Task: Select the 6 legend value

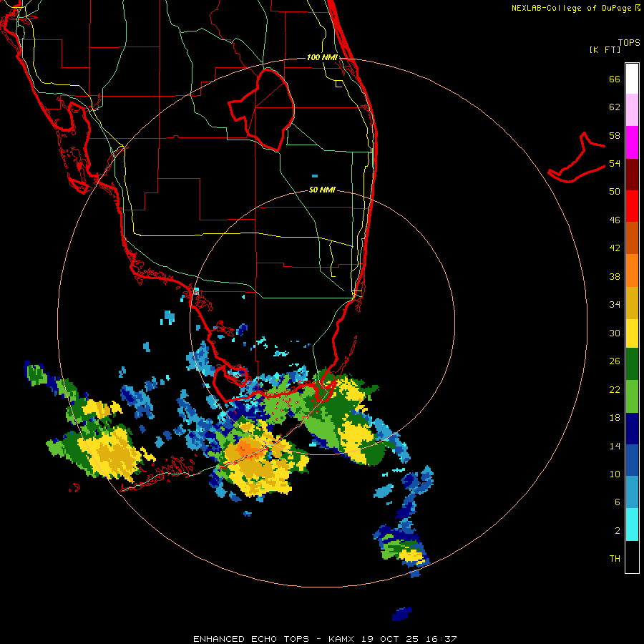Action: point(618,502)
